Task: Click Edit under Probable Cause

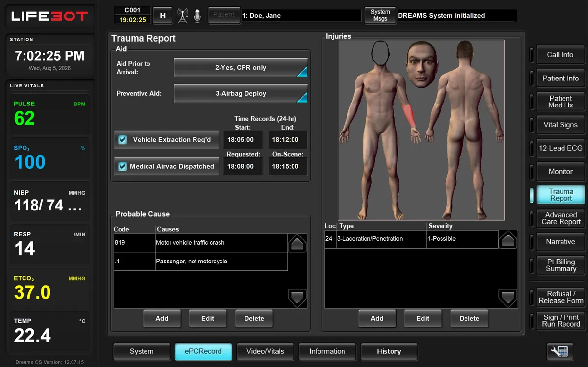Action: point(208,318)
